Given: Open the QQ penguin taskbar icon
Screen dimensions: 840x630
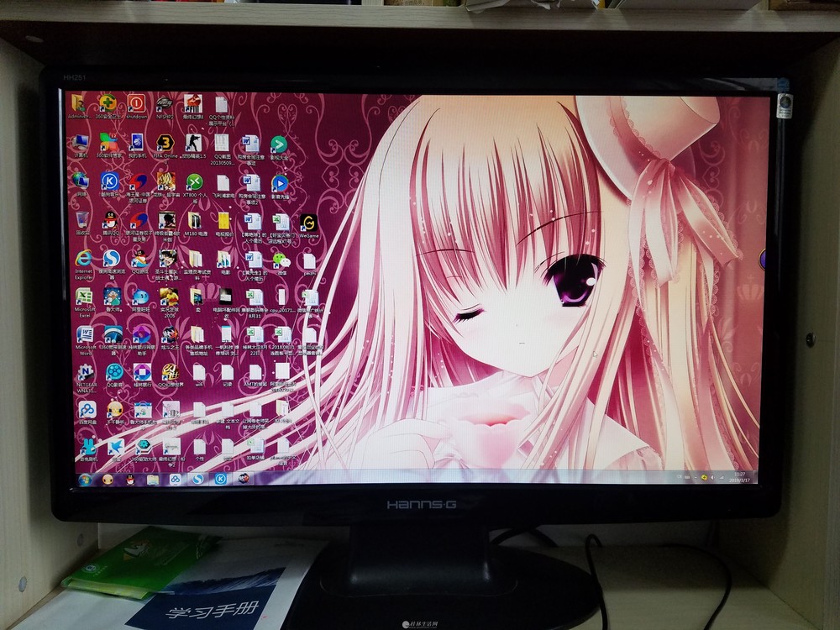Looking at the screenshot, I should [130, 480].
